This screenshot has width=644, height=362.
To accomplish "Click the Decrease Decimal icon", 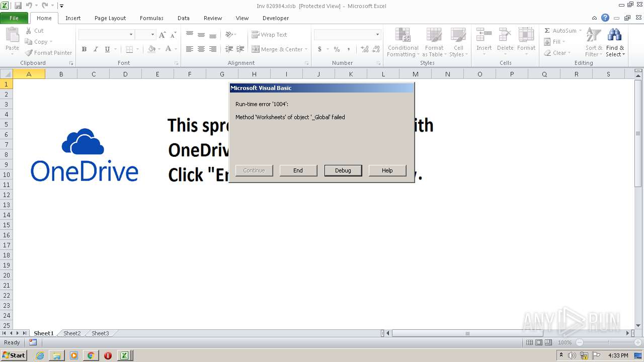I will point(376,49).
